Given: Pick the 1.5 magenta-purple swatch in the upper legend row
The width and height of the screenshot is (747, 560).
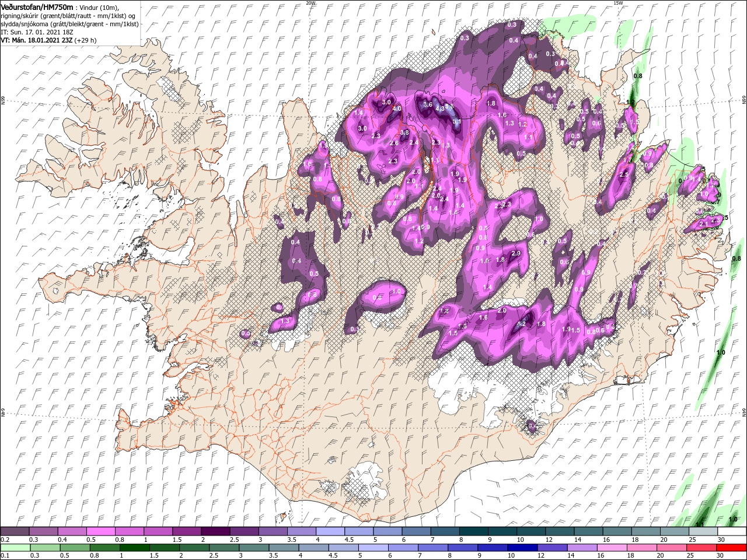Looking at the screenshot, I should 186,531.
